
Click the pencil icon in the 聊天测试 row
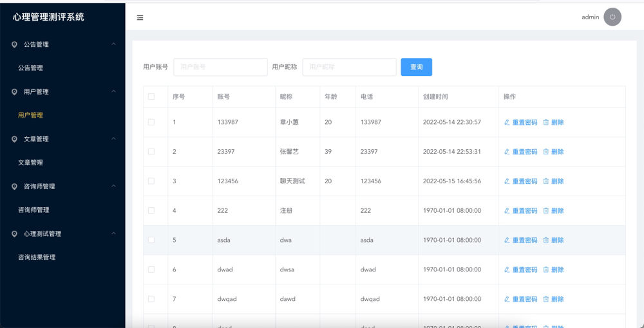[x=507, y=181]
